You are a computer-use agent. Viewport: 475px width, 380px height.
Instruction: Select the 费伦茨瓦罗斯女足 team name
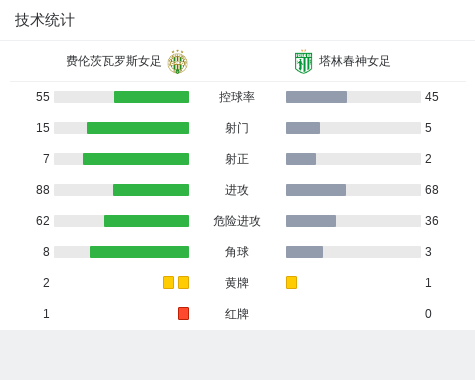(114, 61)
